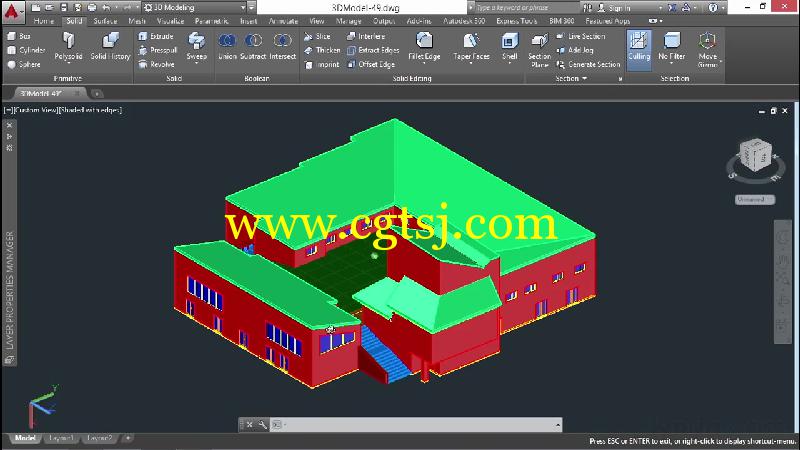This screenshot has height=450, width=800.
Task: Select the Offset Edge tool
Action: point(371,64)
